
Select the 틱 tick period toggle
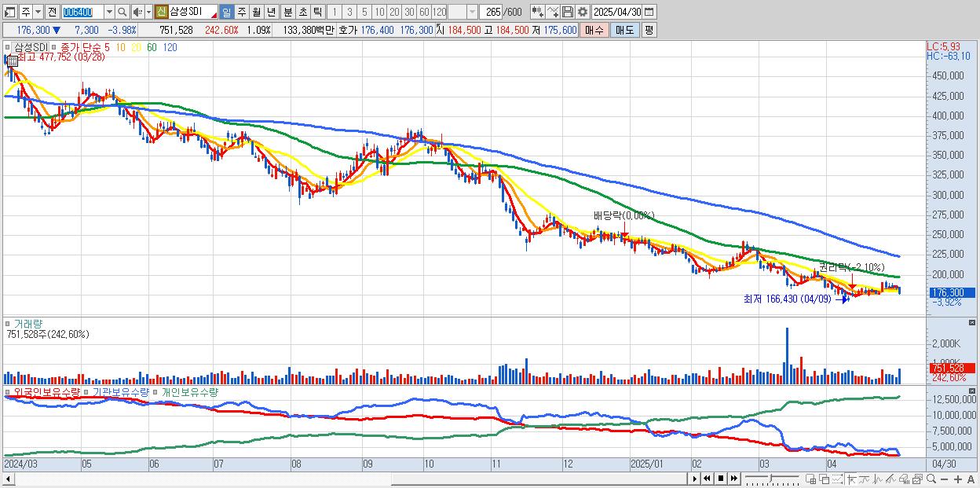tap(317, 12)
